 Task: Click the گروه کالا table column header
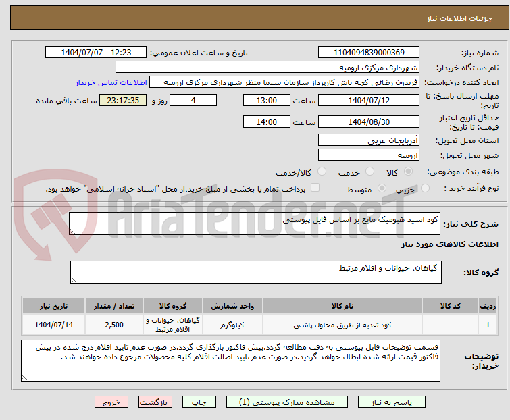(173, 306)
